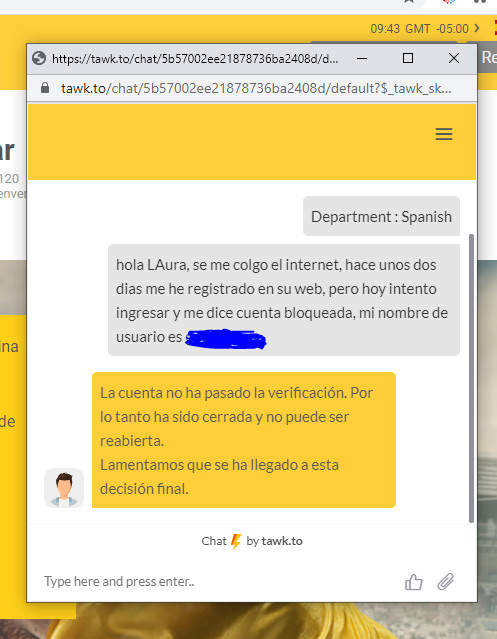Click the 'Department : Spanish' message bubble
Image resolution: width=497 pixels, height=639 pixels.
point(381,216)
